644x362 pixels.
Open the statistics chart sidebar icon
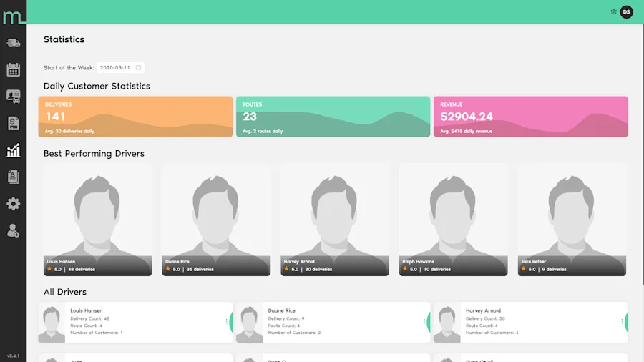(13, 150)
